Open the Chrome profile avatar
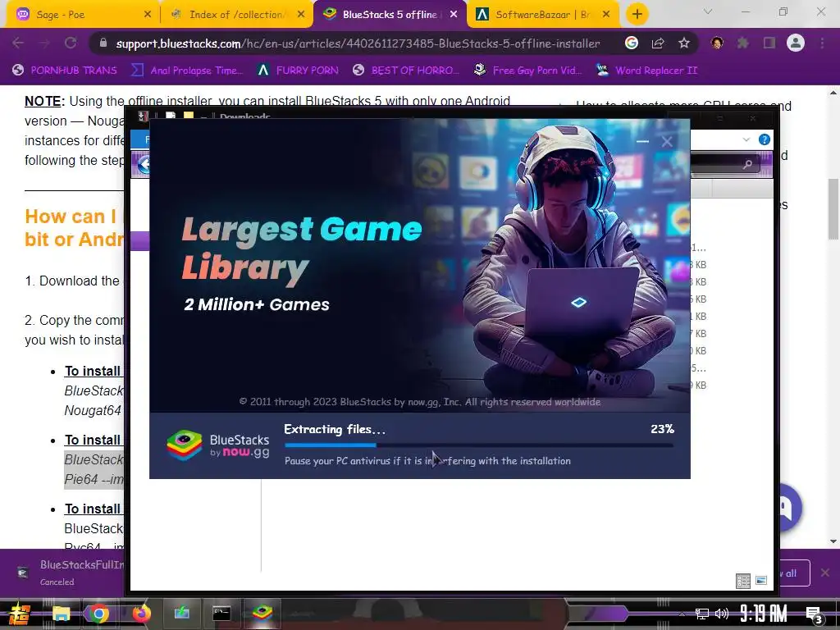840x630 pixels. click(x=796, y=43)
